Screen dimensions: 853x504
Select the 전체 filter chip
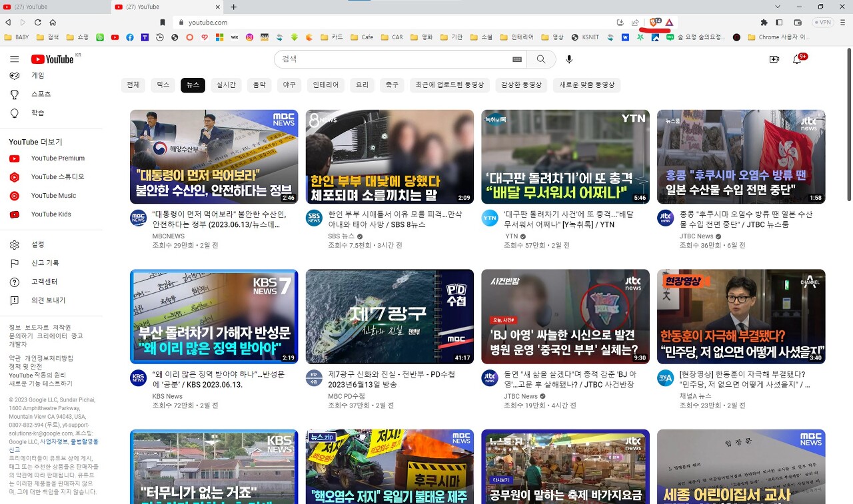(133, 85)
